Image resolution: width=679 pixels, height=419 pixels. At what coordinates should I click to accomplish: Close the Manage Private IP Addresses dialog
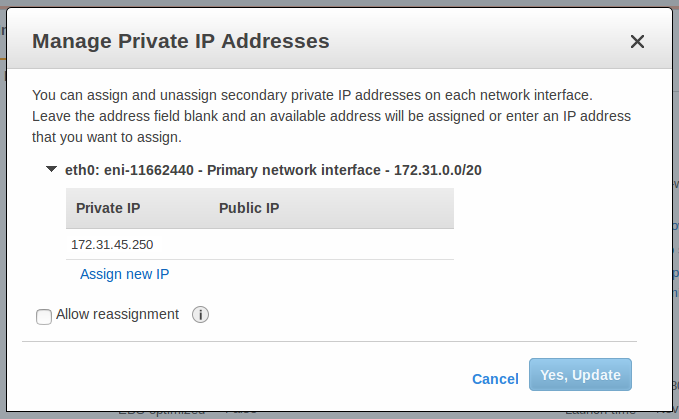(637, 42)
